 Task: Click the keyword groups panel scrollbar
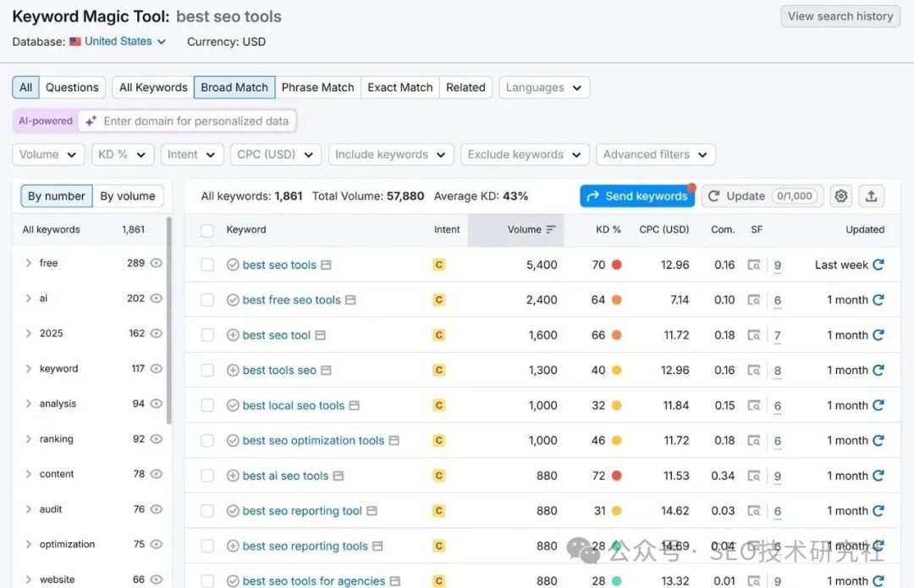tap(169, 321)
